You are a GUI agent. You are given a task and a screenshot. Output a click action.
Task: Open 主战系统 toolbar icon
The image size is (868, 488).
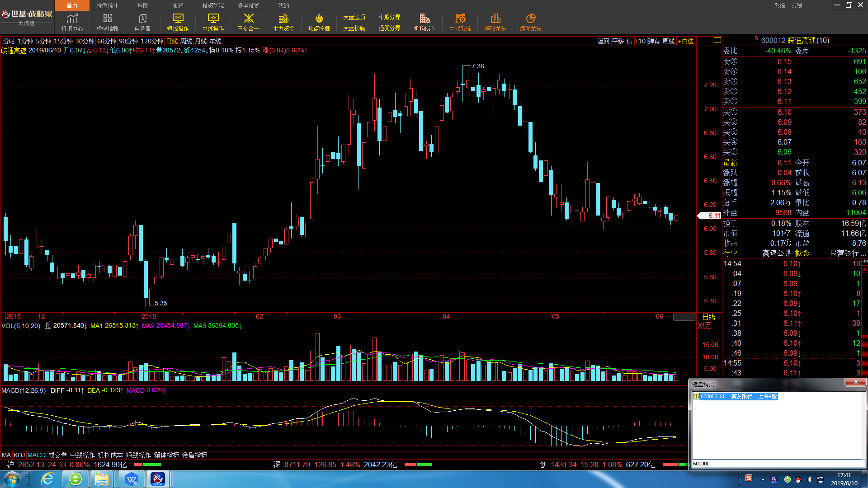tap(460, 23)
